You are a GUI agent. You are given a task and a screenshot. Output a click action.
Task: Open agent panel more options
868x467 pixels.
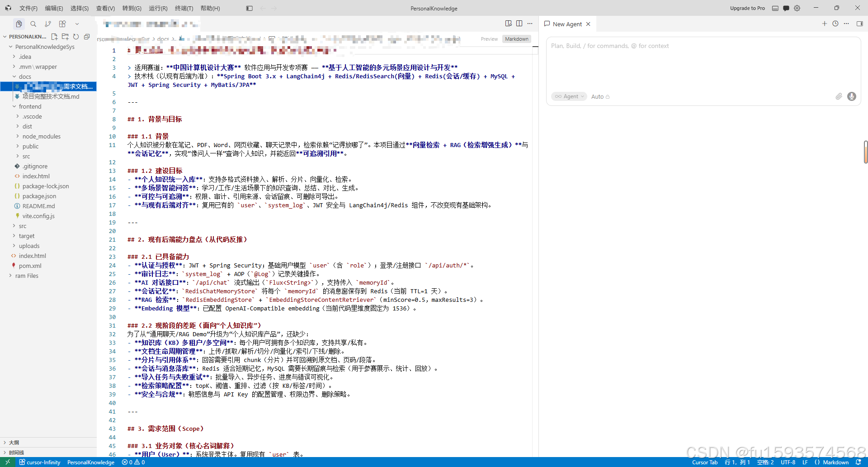pos(846,24)
